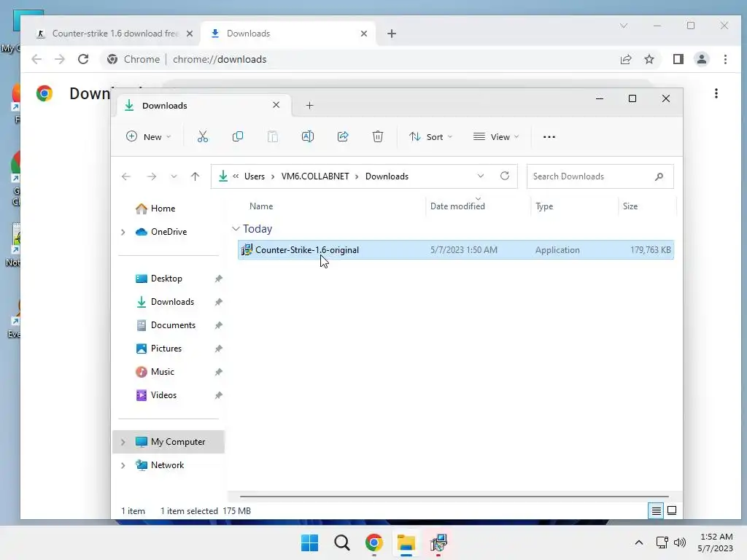
Task: Show hidden system tray icons
Action: tap(639, 542)
